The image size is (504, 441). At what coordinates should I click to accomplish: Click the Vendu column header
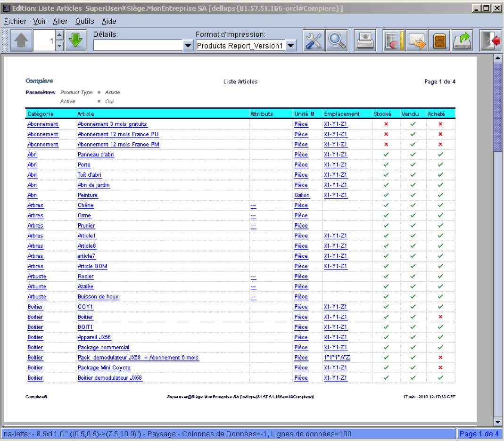pyautogui.click(x=410, y=114)
